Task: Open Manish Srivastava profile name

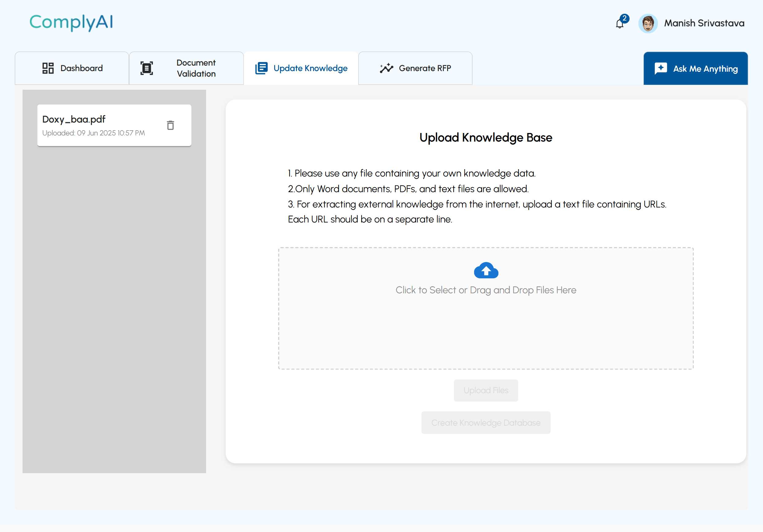Action: [704, 23]
